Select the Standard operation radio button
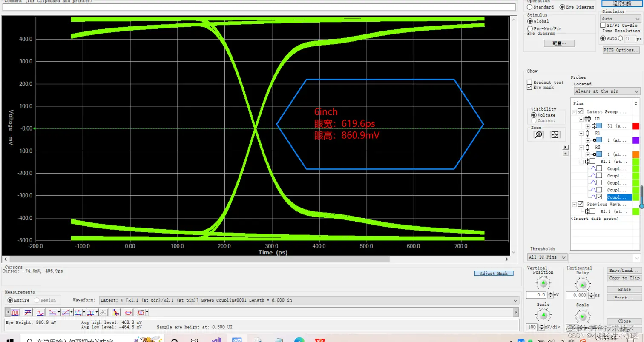 point(529,7)
